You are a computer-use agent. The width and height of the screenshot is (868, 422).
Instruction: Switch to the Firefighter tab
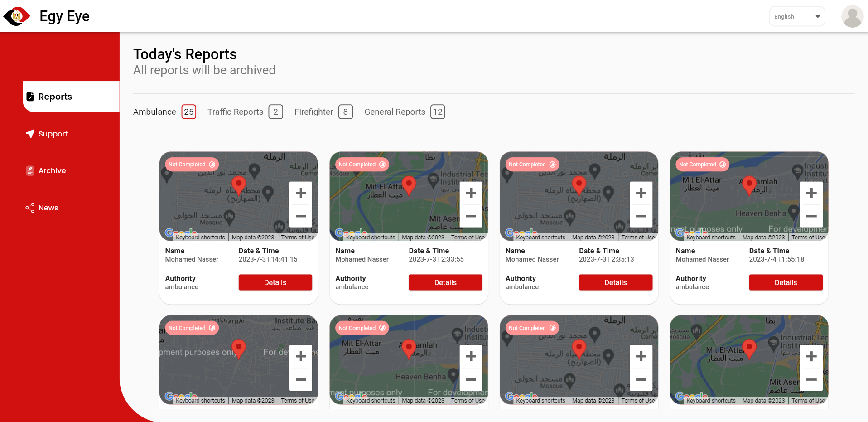(323, 112)
